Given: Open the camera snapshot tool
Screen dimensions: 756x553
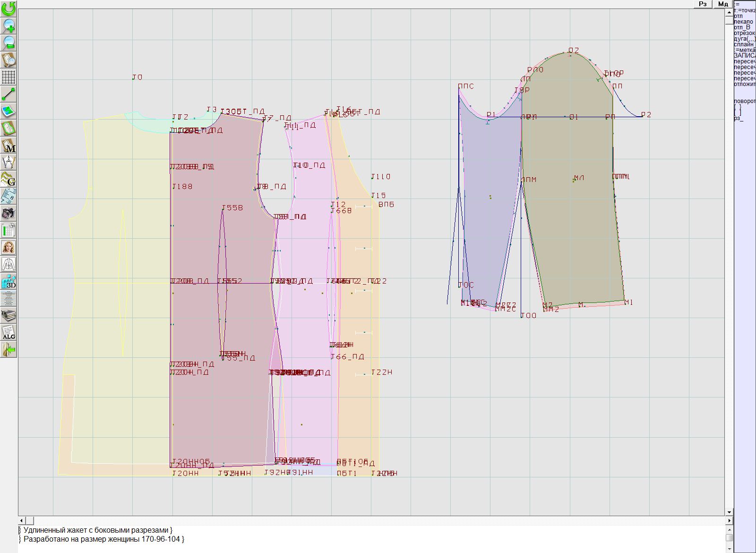Looking at the screenshot, I should (9, 214).
